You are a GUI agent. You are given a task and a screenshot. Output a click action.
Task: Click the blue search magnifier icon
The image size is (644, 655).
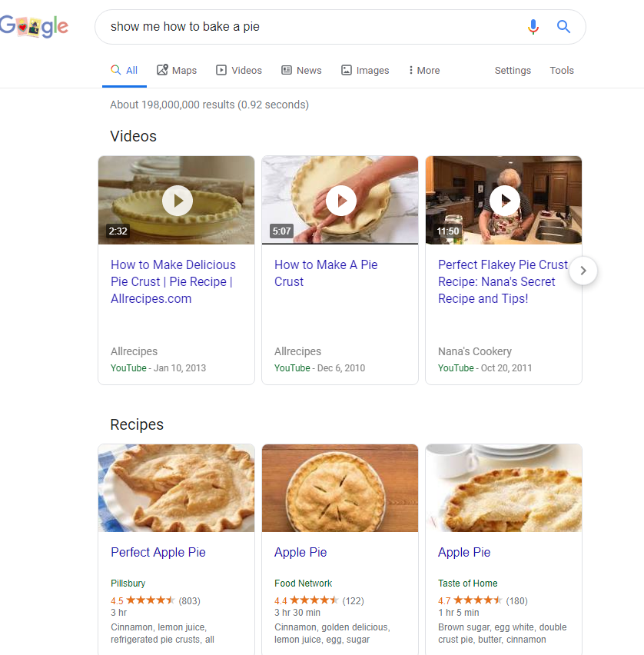click(563, 26)
